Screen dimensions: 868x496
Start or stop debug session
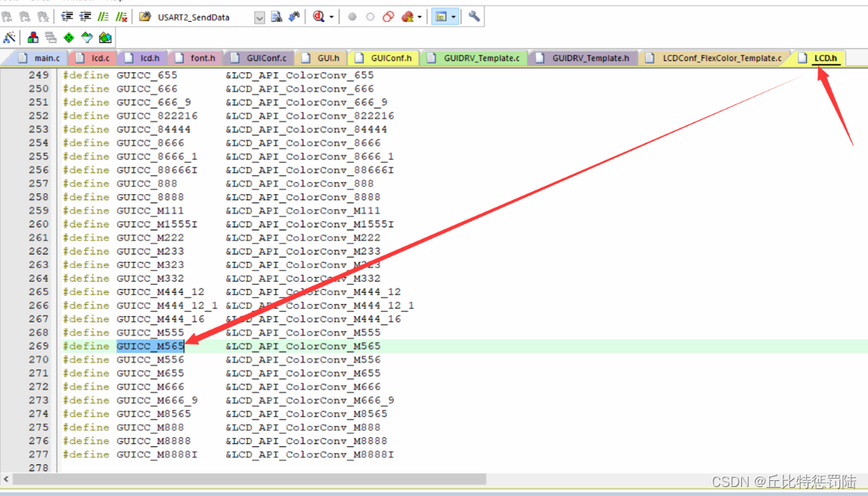click(x=319, y=17)
